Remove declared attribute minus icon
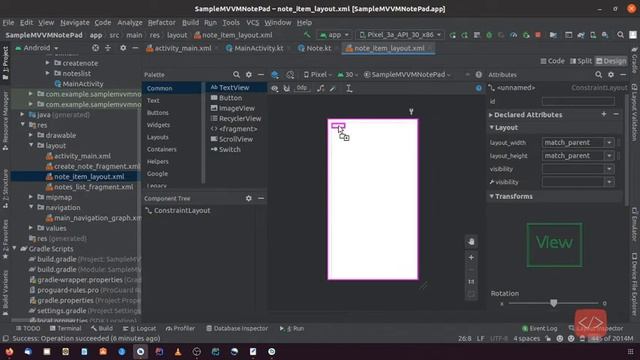640x360 pixels. [616, 114]
